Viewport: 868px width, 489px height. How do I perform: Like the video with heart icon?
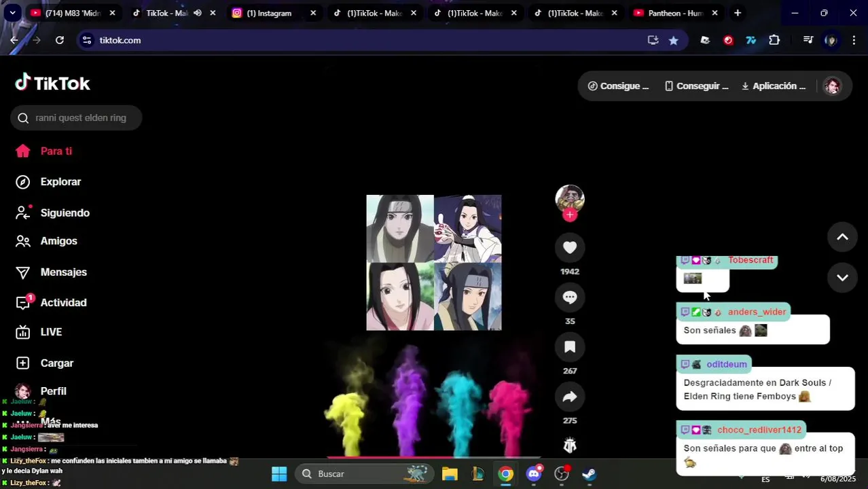570,247
